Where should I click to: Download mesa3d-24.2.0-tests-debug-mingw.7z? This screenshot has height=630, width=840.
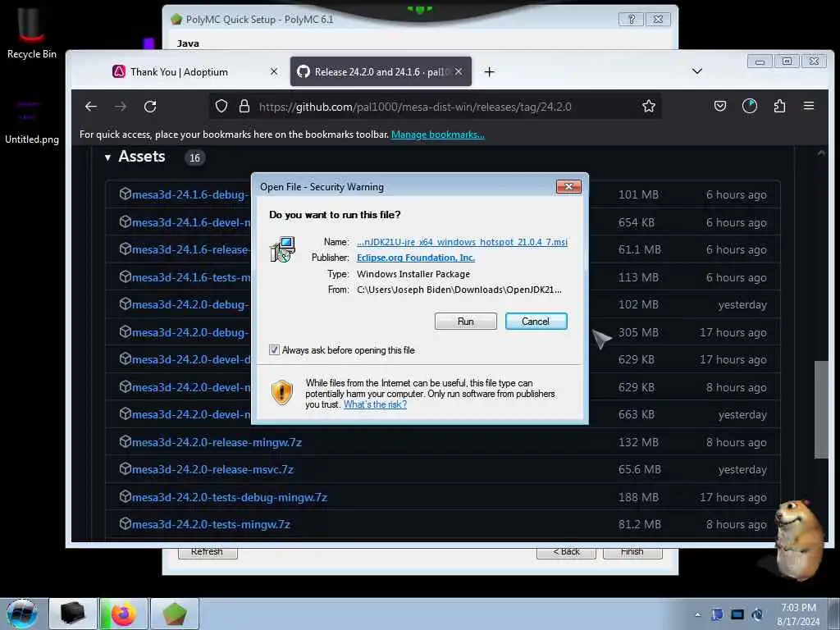230,498
